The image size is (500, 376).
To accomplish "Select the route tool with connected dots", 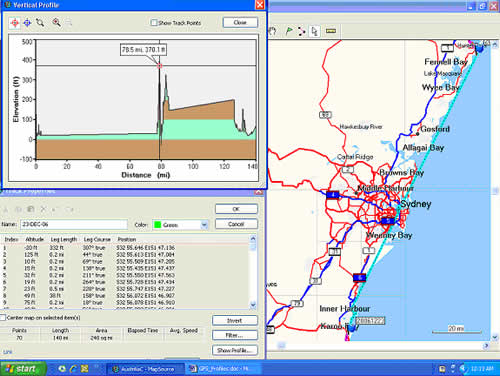I will point(302,31).
